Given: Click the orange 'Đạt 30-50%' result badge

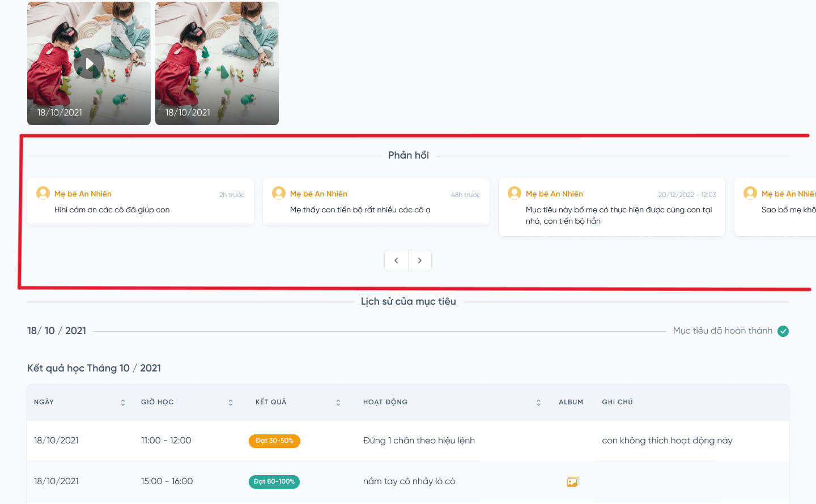Looking at the screenshot, I should pyautogui.click(x=274, y=441).
